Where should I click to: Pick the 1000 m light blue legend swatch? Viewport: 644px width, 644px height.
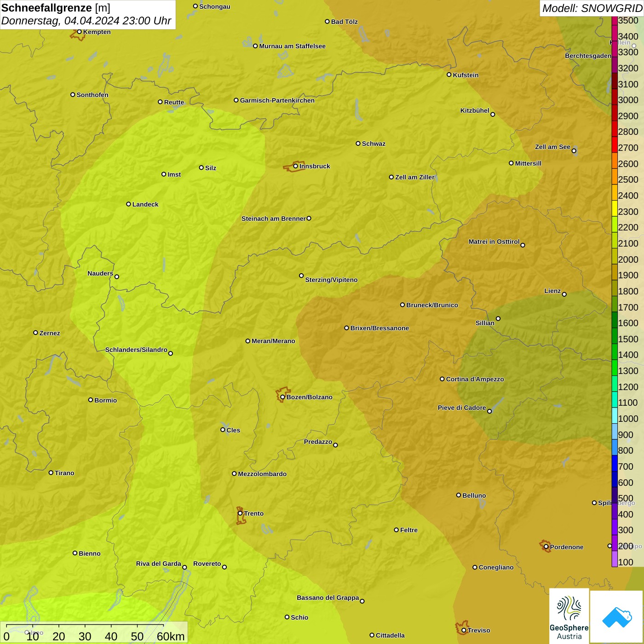pyautogui.click(x=615, y=415)
